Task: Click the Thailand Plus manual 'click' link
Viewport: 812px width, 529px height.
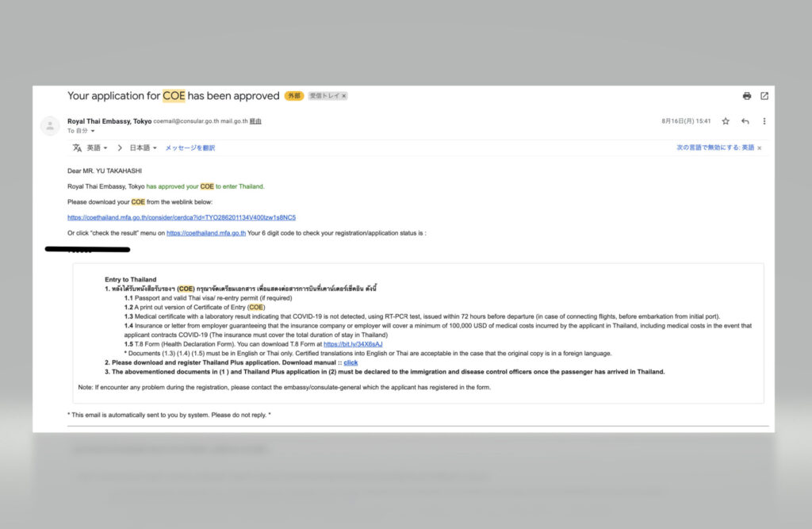Action: pyautogui.click(x=350, y=362)
